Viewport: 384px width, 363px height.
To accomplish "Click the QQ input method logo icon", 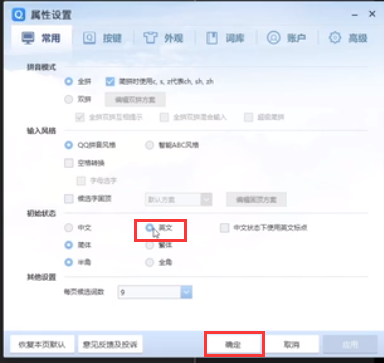I will point(18,15).
